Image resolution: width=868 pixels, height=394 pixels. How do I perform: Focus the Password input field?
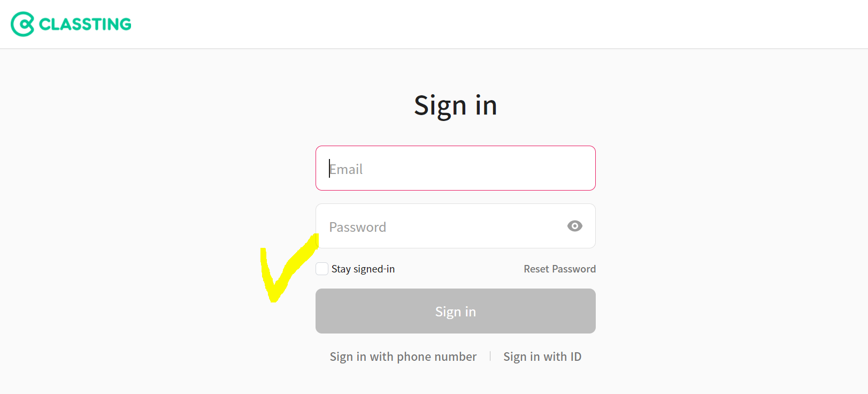tap(456, 226)
